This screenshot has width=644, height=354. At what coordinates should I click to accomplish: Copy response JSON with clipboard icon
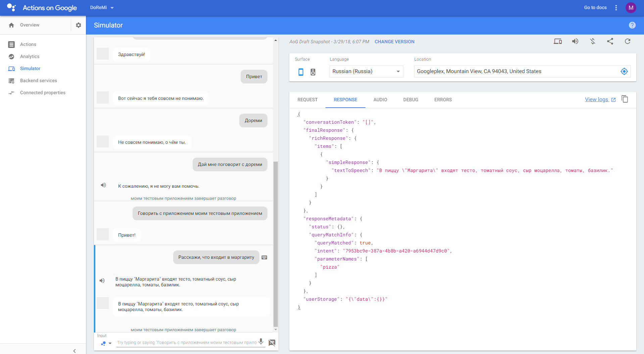point(625,99)
